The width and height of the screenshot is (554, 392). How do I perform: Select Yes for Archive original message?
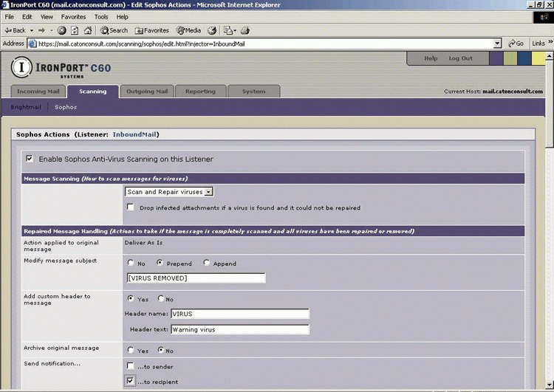(x=131, y=350)
